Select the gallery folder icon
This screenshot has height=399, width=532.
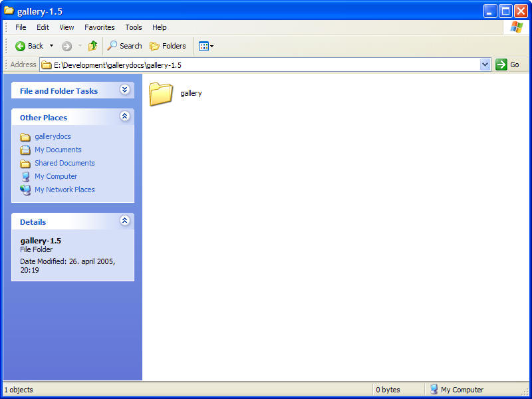coord(161,94)
